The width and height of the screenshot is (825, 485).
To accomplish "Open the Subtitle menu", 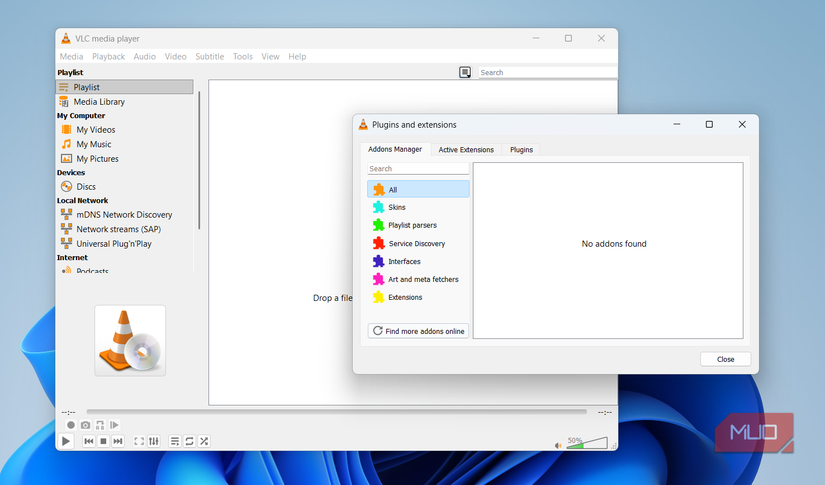I will (x=209, y=56).
